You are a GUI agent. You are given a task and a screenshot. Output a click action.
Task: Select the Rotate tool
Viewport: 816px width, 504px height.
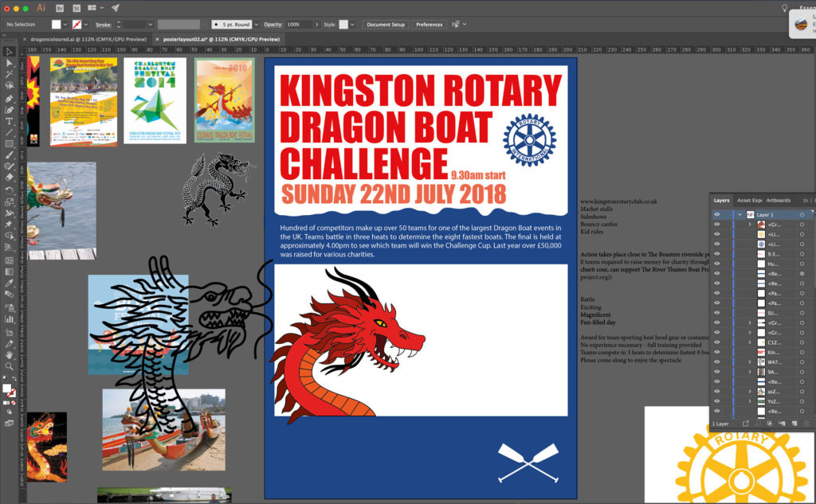click(x=9, y=190)
